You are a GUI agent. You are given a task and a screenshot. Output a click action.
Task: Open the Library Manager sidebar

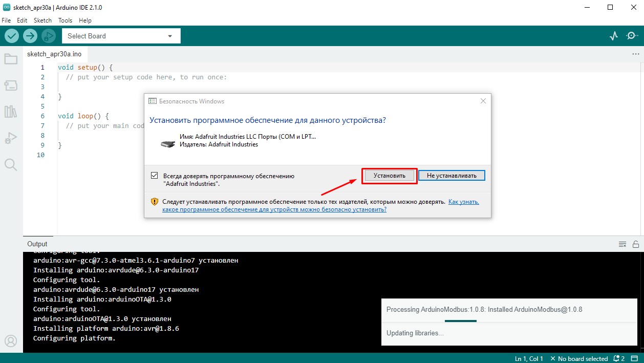click(x=11, y=112)
